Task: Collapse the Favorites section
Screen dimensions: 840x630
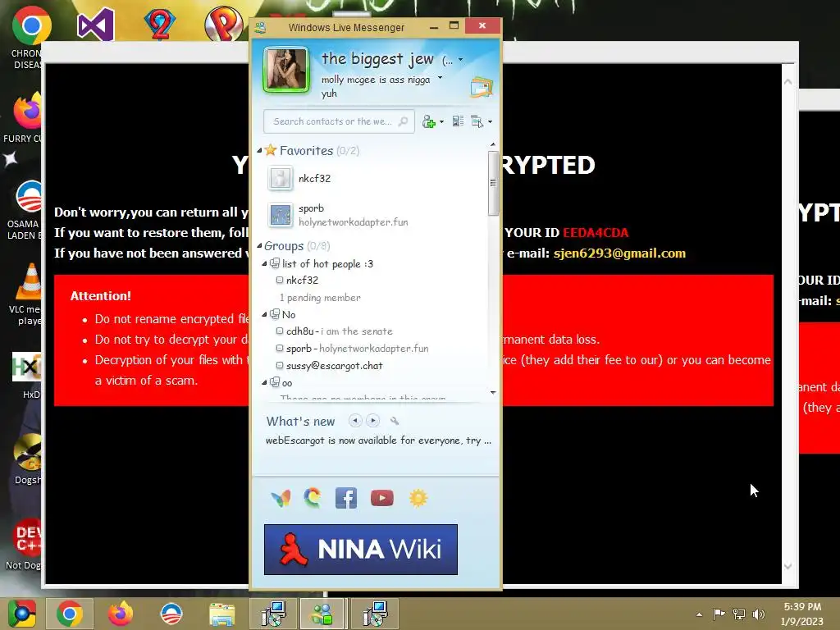Action: (x=259, y=151)
